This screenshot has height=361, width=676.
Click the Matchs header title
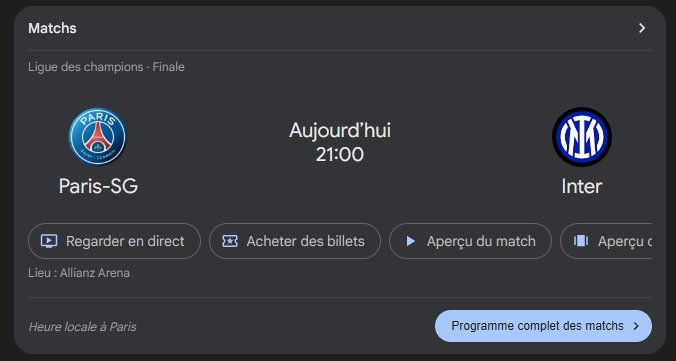pyautogui.click(x=52, y=28)
